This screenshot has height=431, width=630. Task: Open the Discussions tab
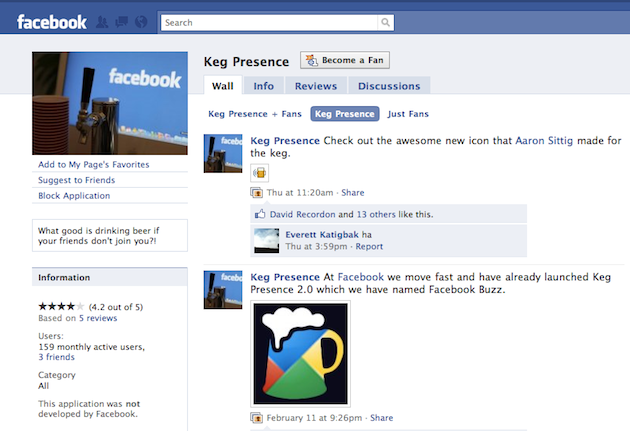(389, 86)
